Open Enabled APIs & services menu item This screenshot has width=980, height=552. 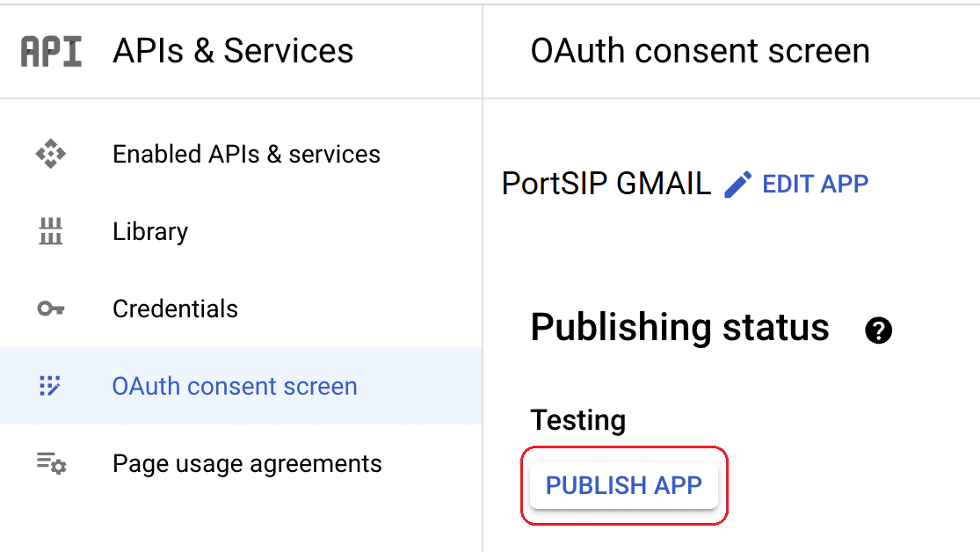(246, 155)
